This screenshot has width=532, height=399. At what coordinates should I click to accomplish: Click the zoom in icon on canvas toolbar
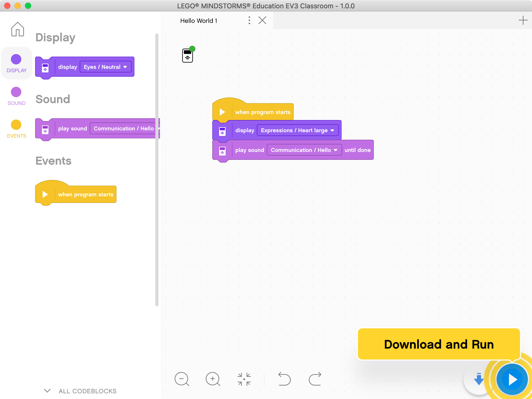(x=213, y=378)
